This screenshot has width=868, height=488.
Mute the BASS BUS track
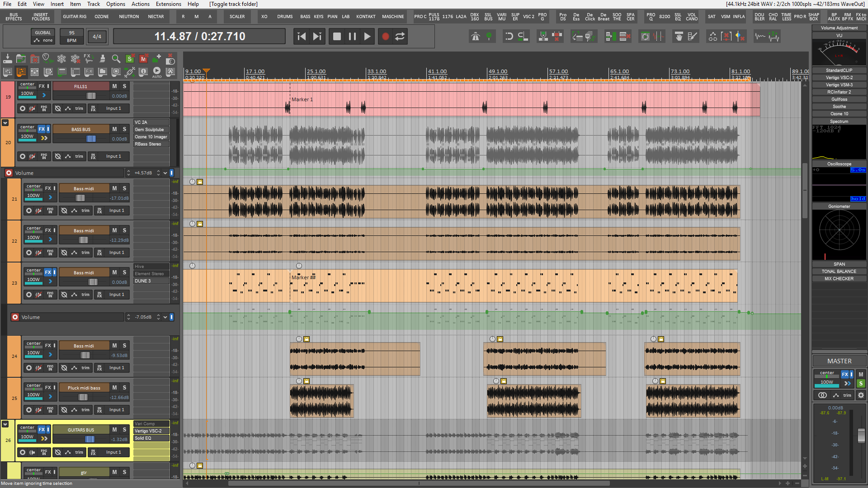114,129
